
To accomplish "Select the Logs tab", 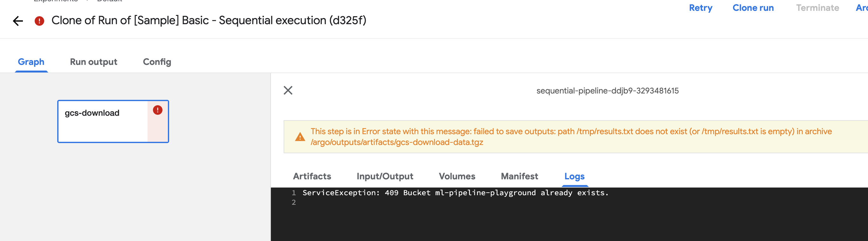I will [574, 176].
